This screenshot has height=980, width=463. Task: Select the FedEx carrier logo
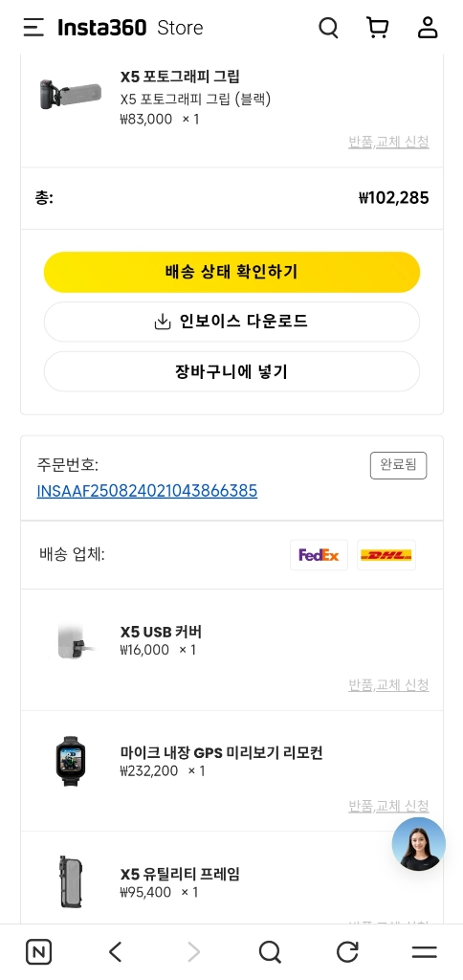pos(319,555)
